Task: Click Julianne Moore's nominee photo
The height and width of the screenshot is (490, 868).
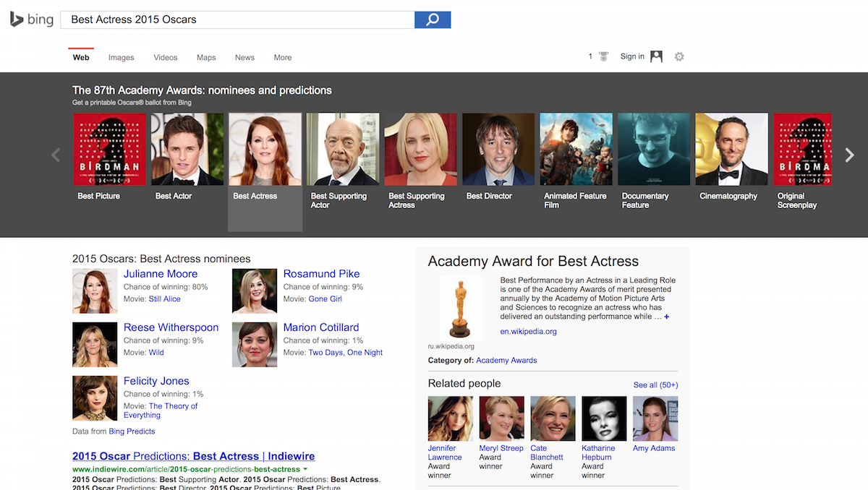Action: pos(95,291)
